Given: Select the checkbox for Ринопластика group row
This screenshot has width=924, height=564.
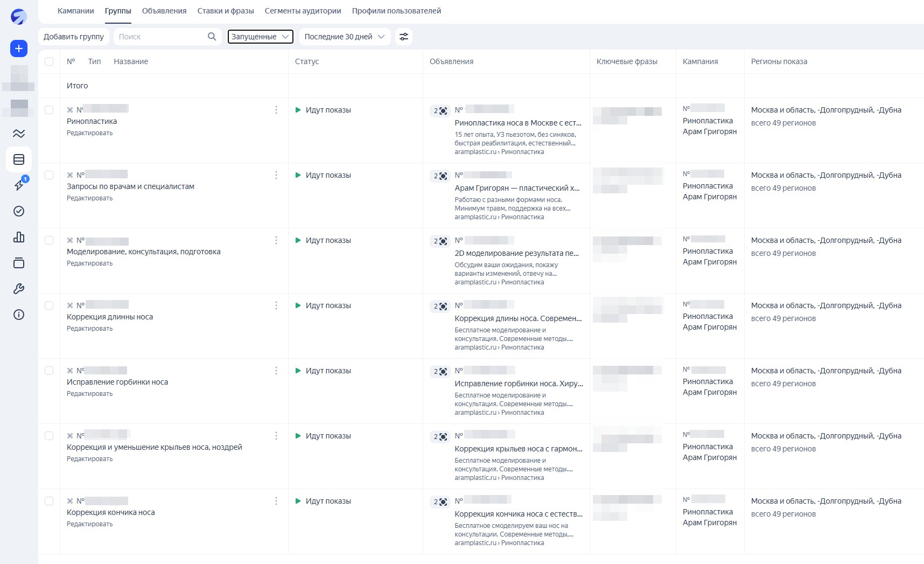Looking at the screenshot, I should point(49,110).
